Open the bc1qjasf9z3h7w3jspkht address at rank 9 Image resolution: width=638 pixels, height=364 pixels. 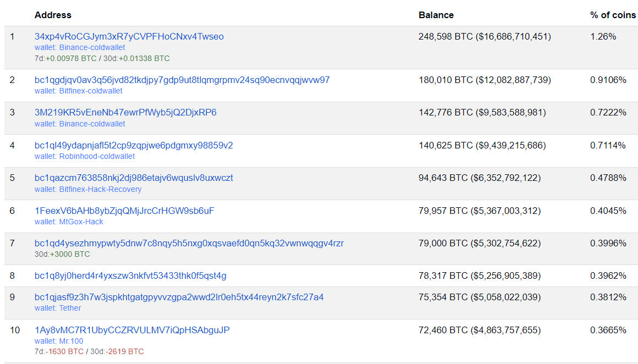179,297
